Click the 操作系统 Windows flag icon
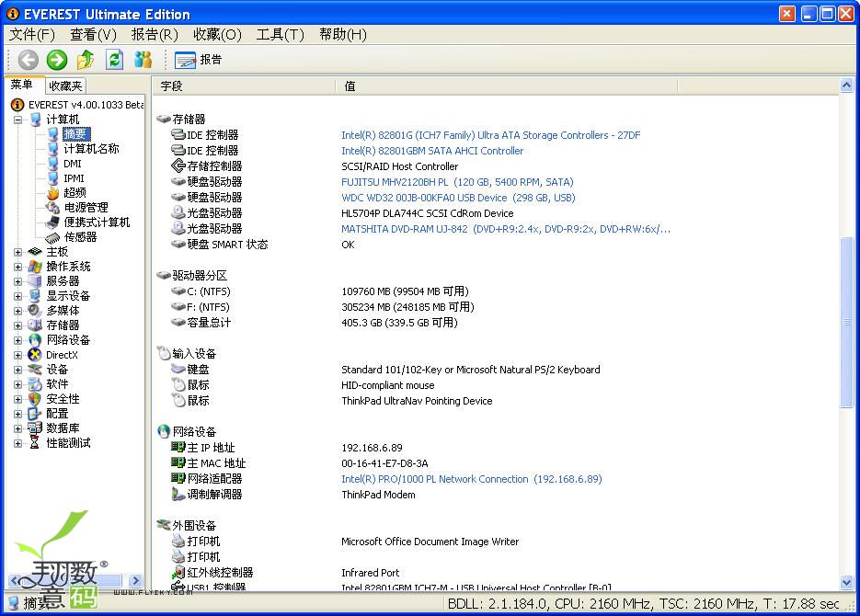860x616 pixels. pyautogui.click(x=35, y=267)
